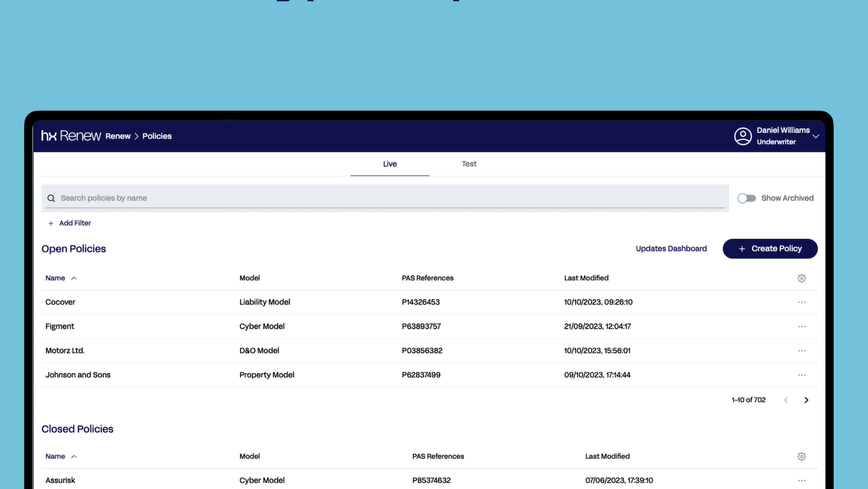Click the Renew breadcrumb link

(118, 136)
